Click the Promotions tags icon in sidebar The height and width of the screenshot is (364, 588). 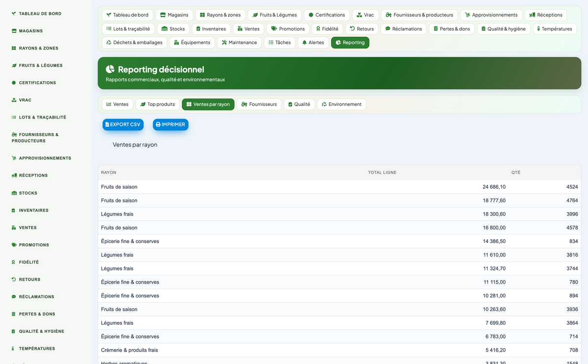pyautogui.click(x=14, y=245)
